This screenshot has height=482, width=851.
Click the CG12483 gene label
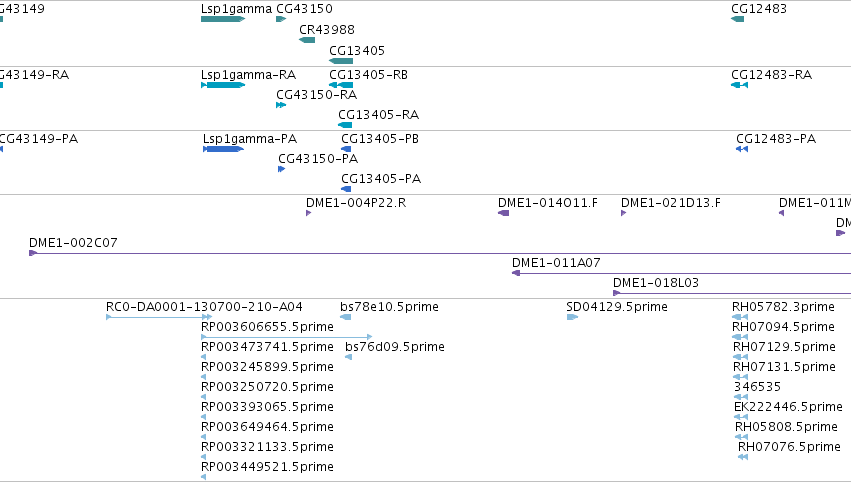tap(759, 9)
